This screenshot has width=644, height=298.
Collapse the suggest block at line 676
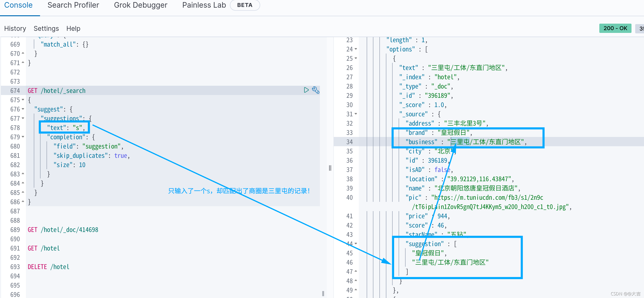[23, 109]
